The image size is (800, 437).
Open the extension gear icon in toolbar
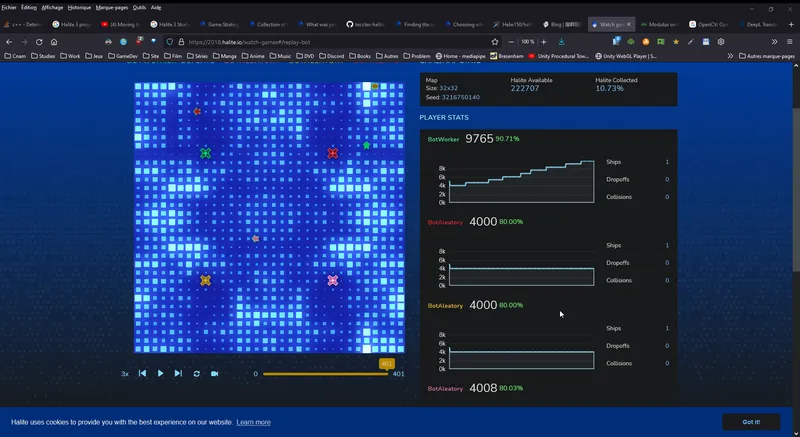click(x=721, y=42)
